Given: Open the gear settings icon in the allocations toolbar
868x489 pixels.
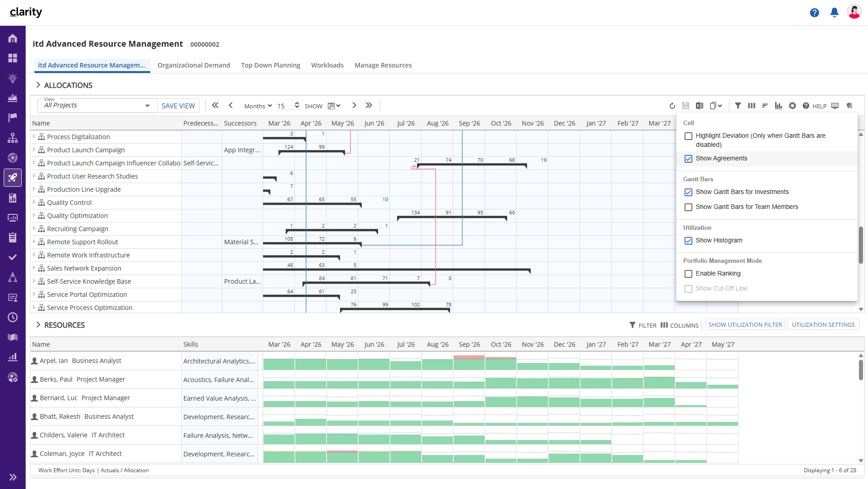Looking at the screenshot, I should pos(792,106).
